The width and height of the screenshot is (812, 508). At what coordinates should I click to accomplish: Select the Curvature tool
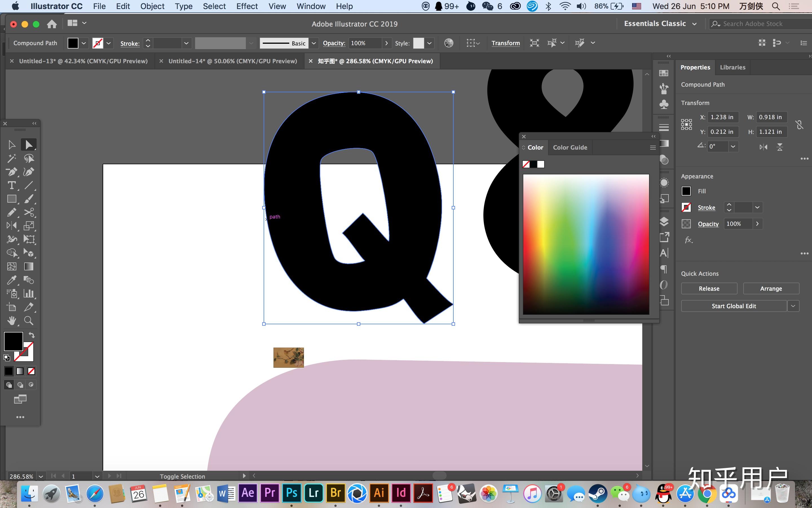29,172
